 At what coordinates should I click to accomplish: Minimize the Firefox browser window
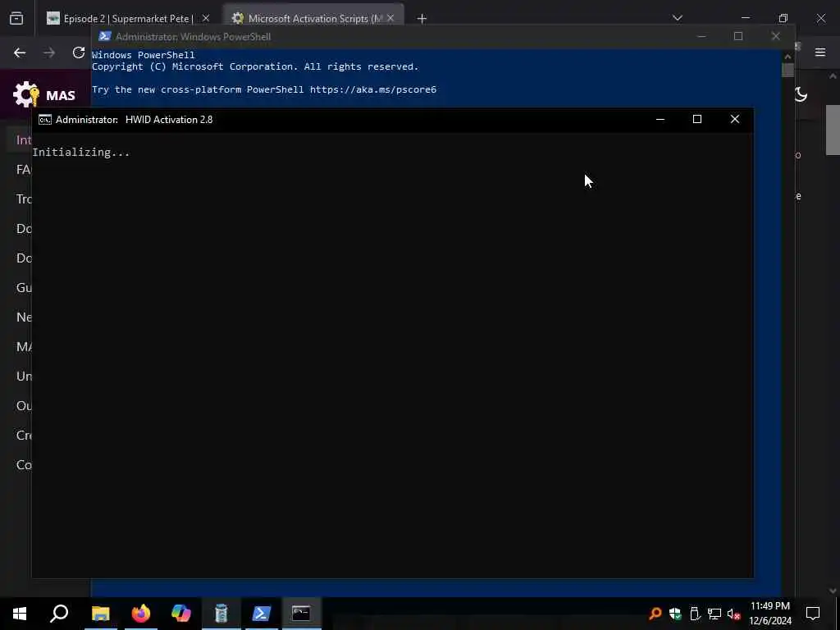(x=745, y=18)
